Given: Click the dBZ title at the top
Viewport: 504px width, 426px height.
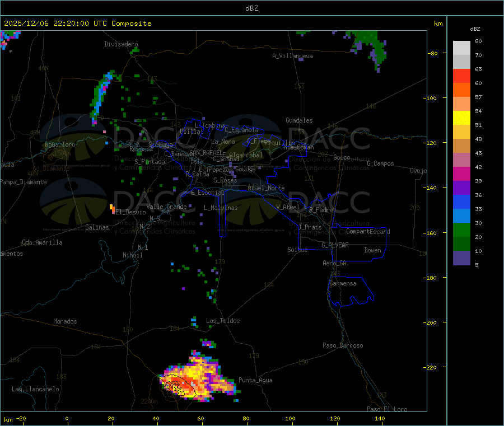Looking at the screenshot, I should [x=251, y=8].
